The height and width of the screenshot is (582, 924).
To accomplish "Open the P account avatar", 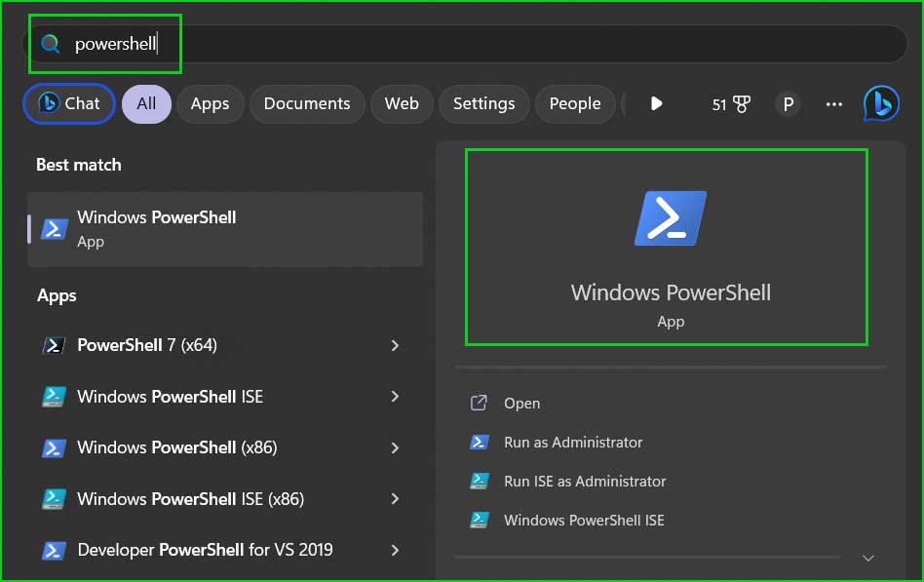I will tap(788, 104).
